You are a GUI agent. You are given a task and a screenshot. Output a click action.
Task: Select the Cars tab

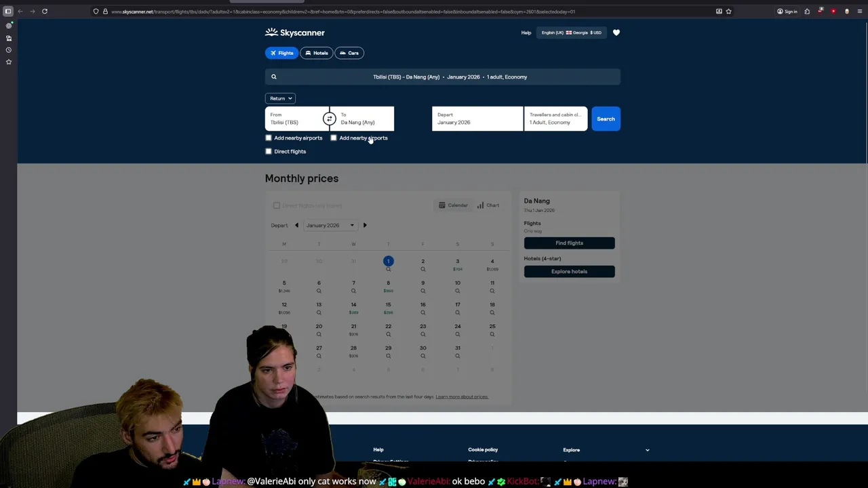tap(349, 53)
